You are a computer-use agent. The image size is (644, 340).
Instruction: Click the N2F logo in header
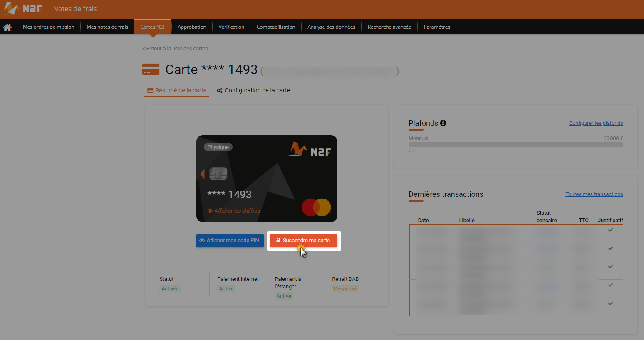(x=23, y=8)
